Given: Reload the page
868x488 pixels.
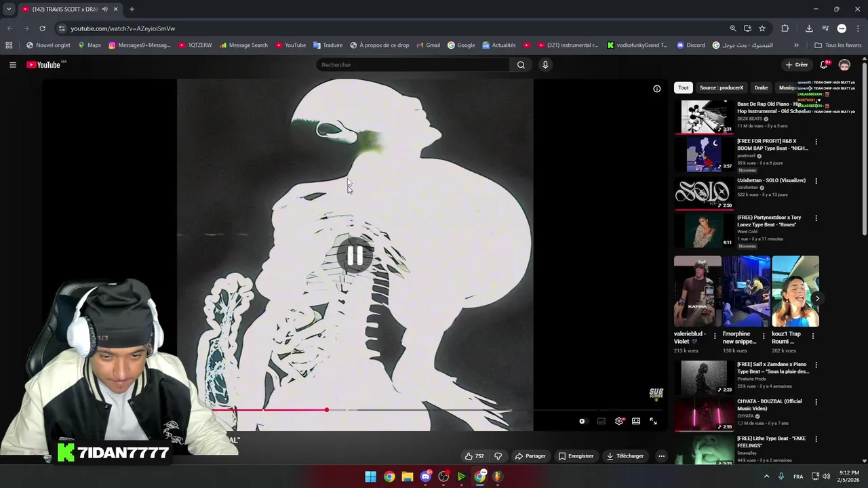Looking at the screenshot, I should click(42, 28).
